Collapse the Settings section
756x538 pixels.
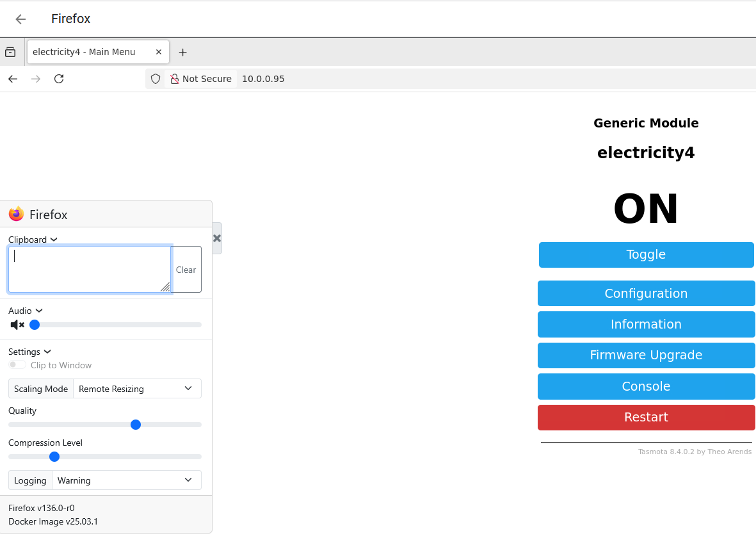[x=29, y=352]
